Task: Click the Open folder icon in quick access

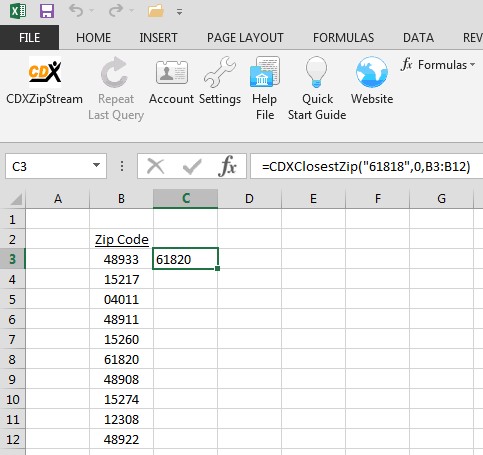Action: point(156,12)
